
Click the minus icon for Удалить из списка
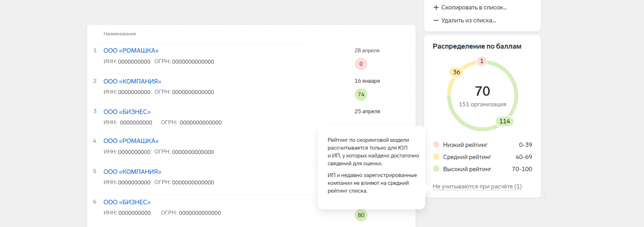click(x=436, y=20)
